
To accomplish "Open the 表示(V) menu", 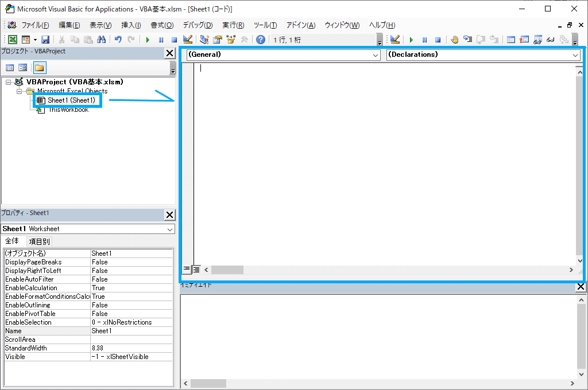I will click(x=100, y=25).
